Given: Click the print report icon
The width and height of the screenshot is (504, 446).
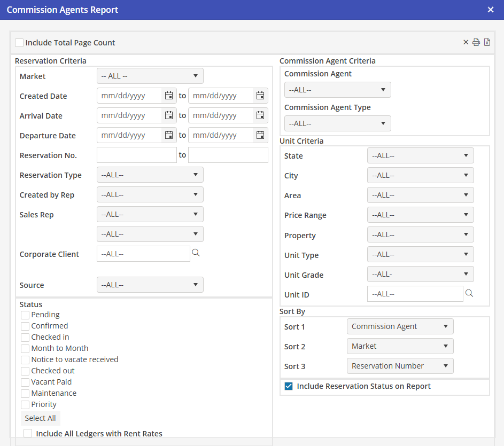Looking at the screenshot, I should (476, 43).
